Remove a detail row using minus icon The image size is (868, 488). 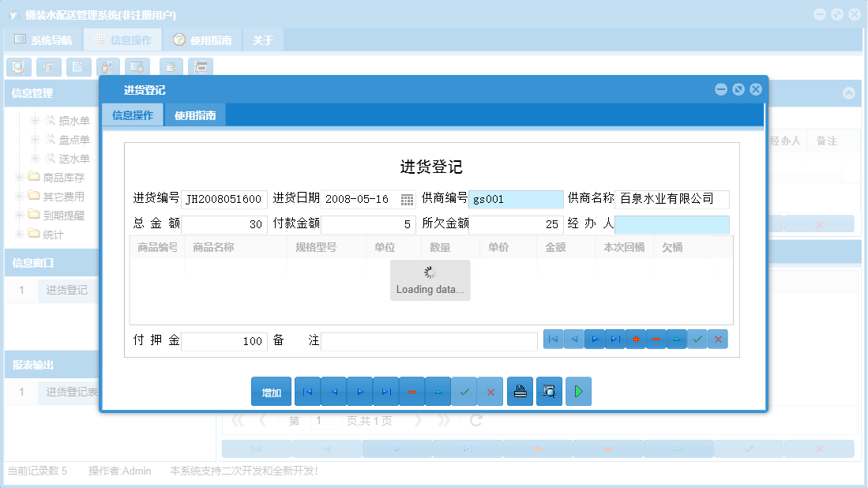point(656,339)
